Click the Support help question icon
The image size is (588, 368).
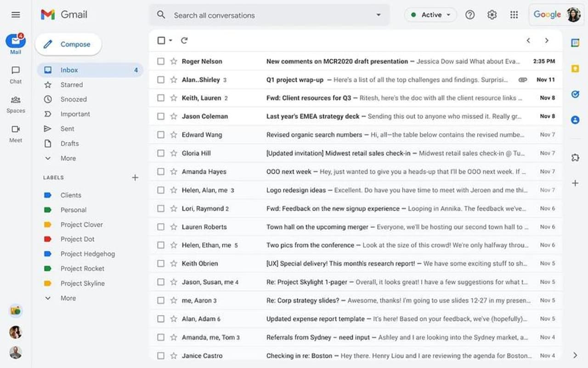point(470,15)
